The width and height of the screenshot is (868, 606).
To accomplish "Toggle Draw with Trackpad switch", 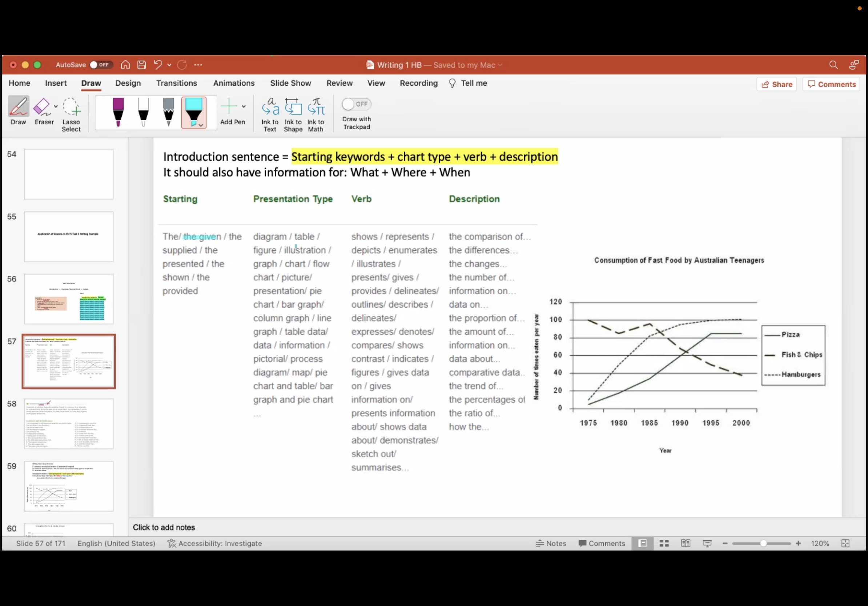I will tap(356, 104).
